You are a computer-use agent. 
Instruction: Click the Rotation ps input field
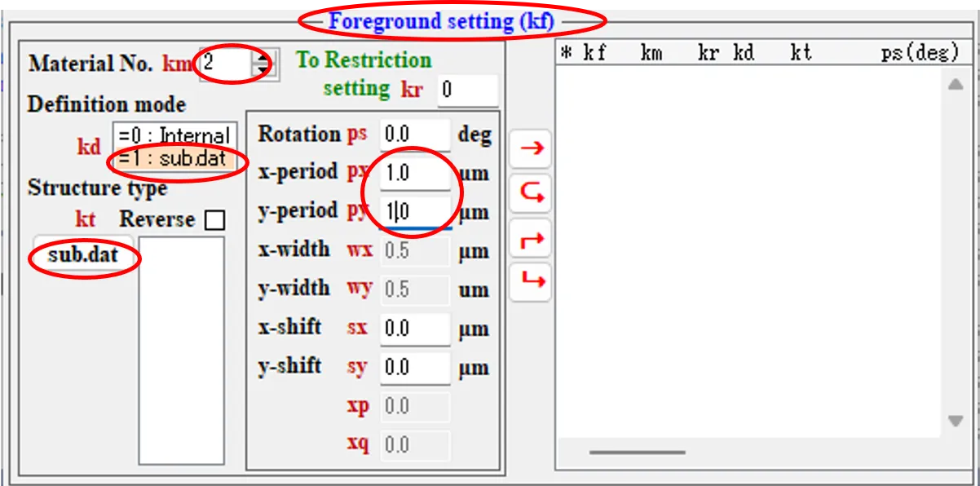tap(415, 135)
